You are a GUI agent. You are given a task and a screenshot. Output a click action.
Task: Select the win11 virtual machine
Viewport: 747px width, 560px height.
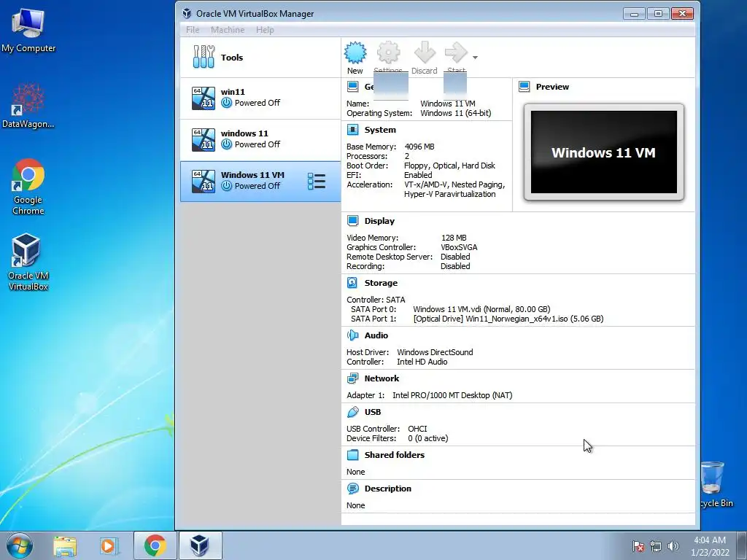(x=260, y=98)
